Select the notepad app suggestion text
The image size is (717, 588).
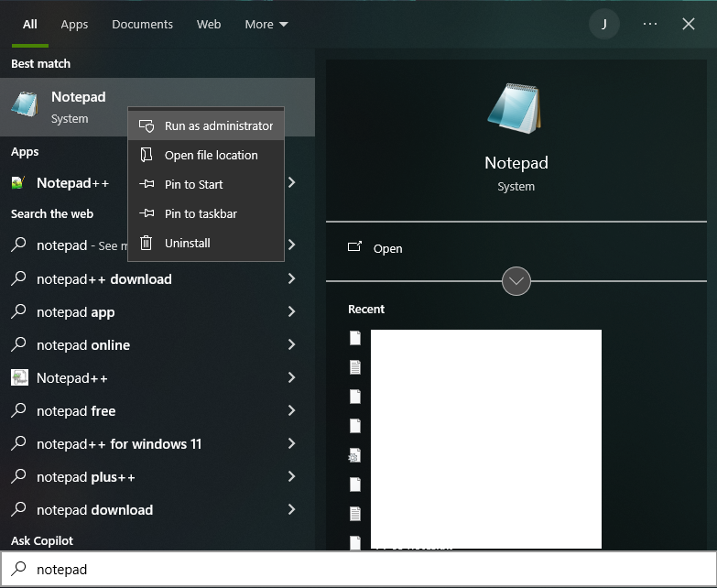tap(75, 311)
